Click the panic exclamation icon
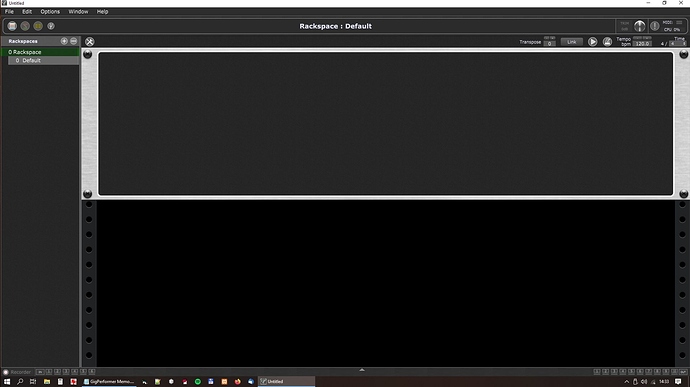This screenshot has height=387, width=690. click(655, 26)
